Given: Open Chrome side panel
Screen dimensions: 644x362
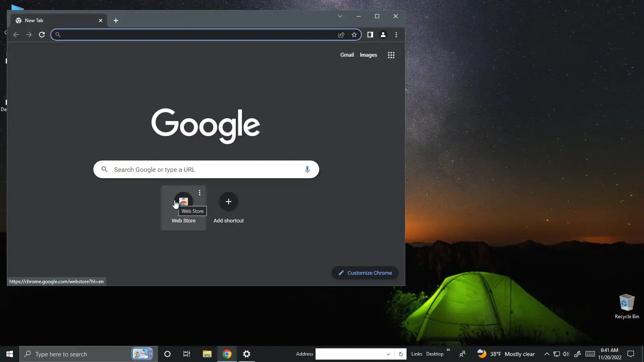Looking at the screenshot, I should click(370, 35).
